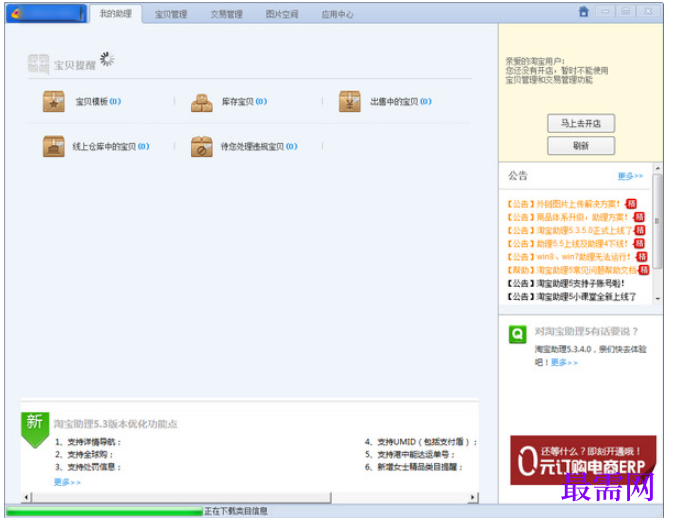The width and height of the screenshot is (673, 518).
Task: Open the 出售中的宝贝 (0) link
Action: pyautogui.click(x=401, y=101)
